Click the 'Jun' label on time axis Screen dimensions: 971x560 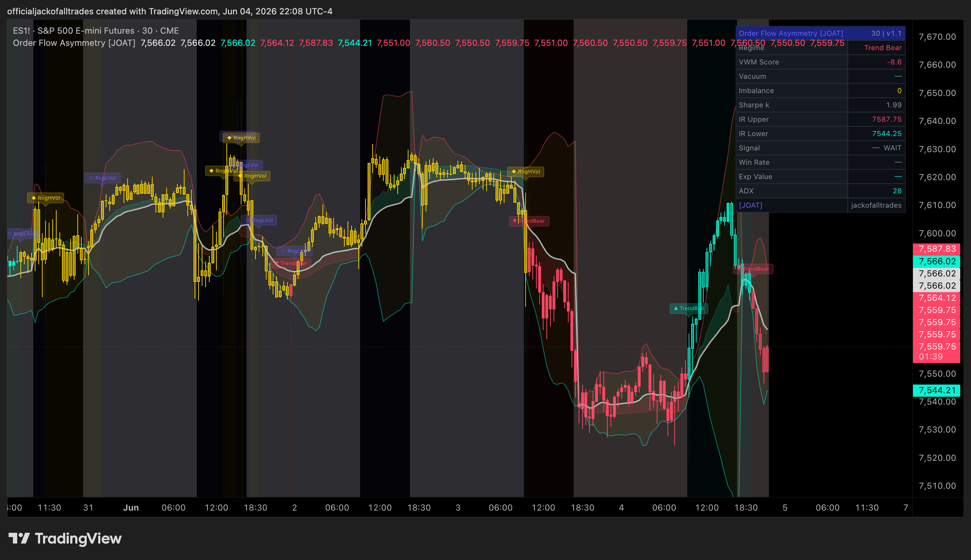131,508
